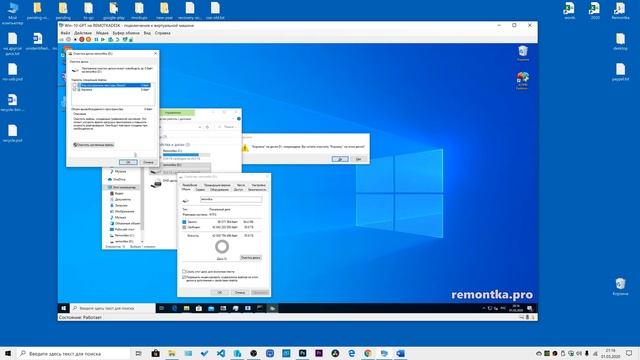Screen dimensions: 640x360
Task: Click OK in the disk Properties dialog
Action: [219, 292]
